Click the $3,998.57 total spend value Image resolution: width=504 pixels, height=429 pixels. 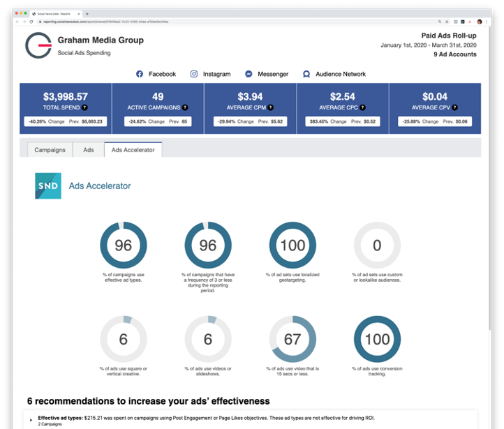(66, 96)
